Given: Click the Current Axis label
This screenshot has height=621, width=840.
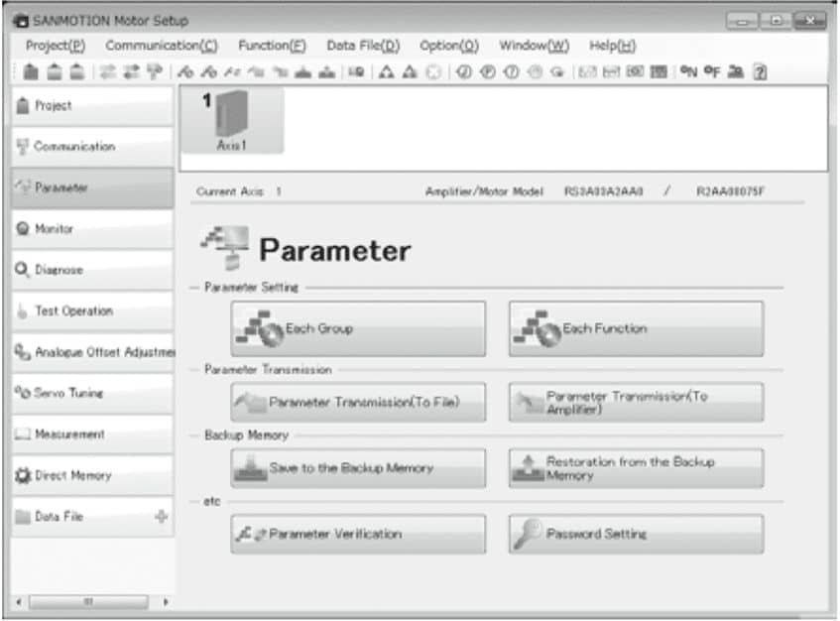Looking at the screenshot, I should point(230,191).
